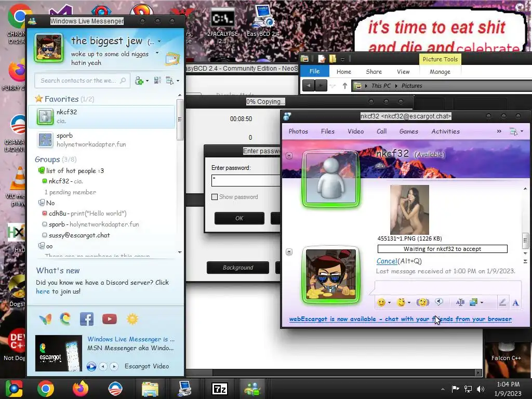Collapse the 'No' group
532x399 pixels.
[46, 203]
